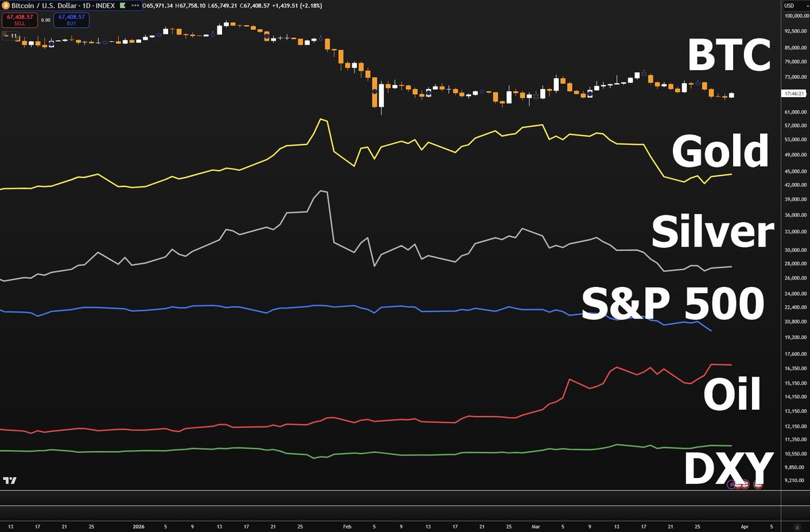
Task: Click the 61,000.00 label on price scale
Action: pos(794,112)
